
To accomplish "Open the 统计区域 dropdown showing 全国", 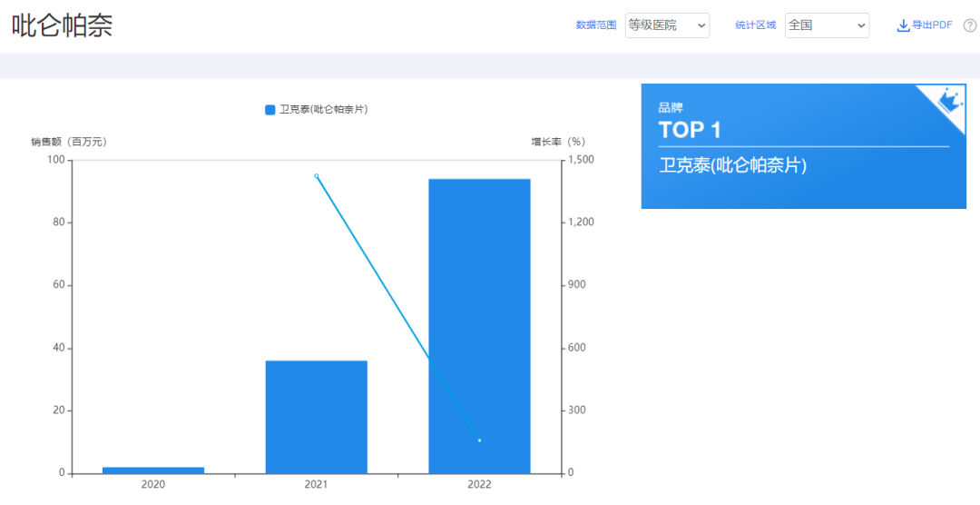I will pyautogui.click(x=827, y=25).
